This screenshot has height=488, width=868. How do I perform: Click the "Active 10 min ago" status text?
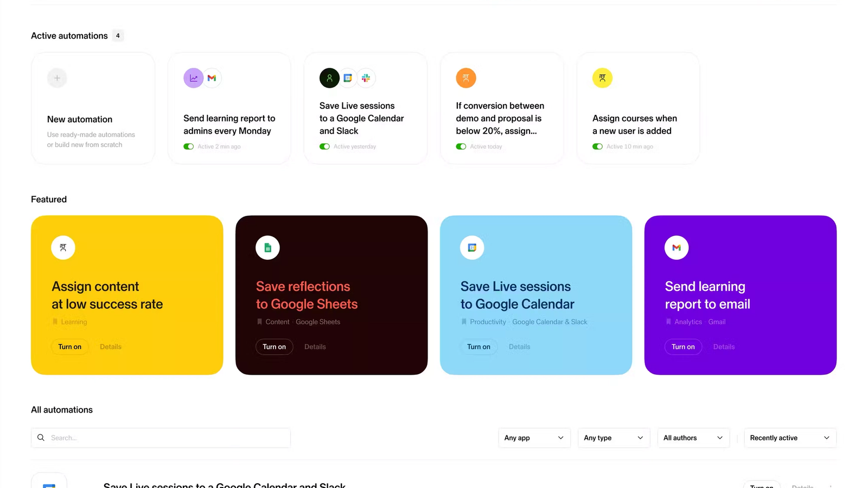point(630,146)
